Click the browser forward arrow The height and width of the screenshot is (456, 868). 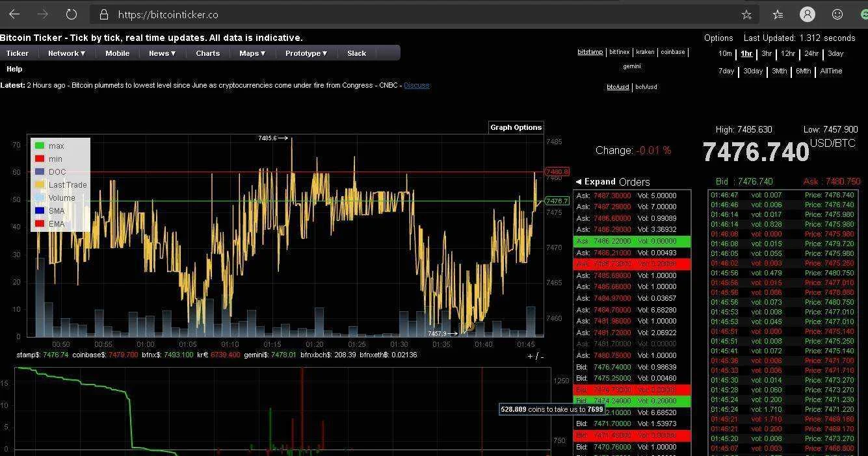[x=43, y=14]
